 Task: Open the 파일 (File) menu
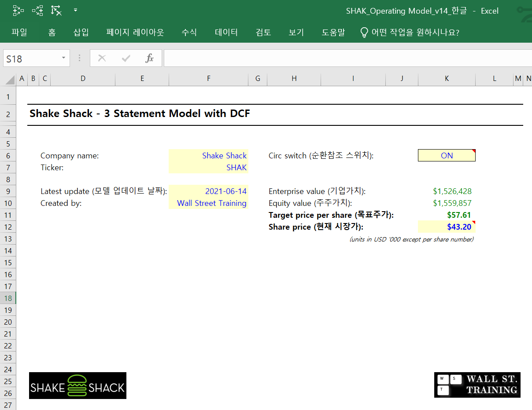point(19,32)
